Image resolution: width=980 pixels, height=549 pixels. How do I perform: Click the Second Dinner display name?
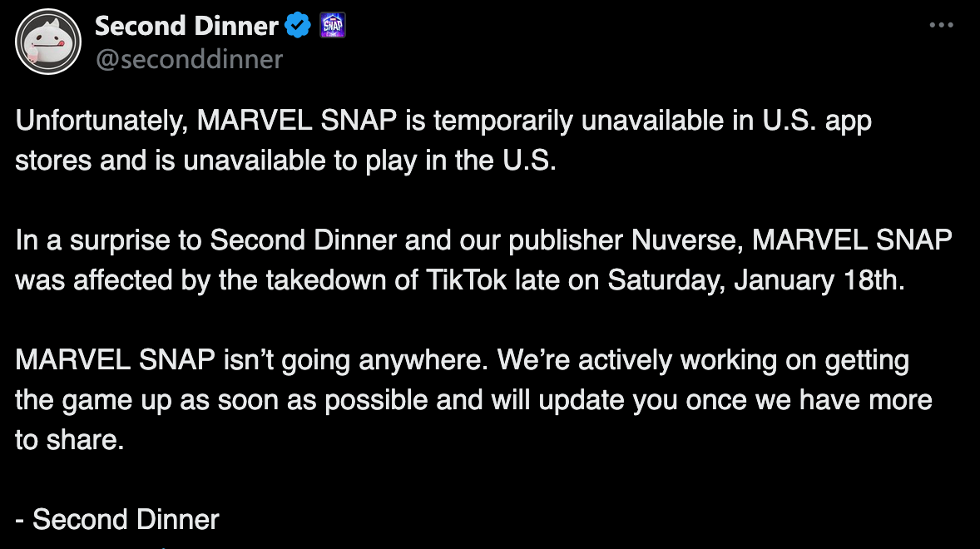[x=186, y=26]
